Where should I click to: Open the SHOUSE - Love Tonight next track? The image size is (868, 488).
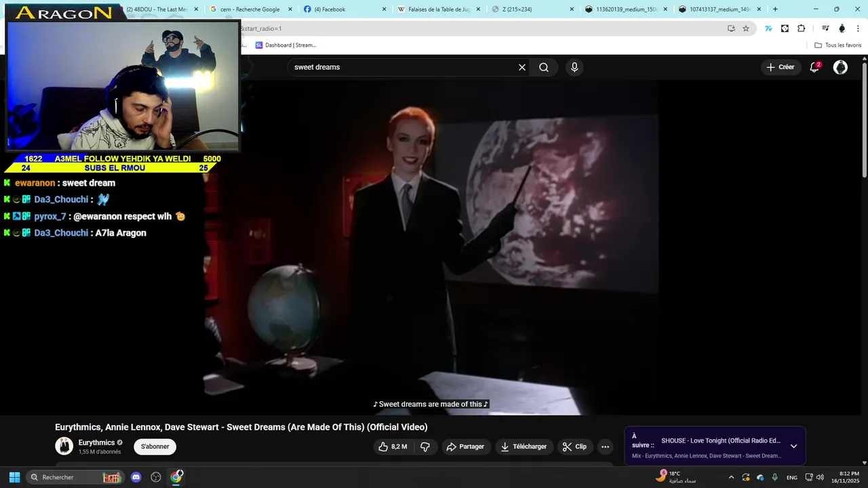point(721,441)
